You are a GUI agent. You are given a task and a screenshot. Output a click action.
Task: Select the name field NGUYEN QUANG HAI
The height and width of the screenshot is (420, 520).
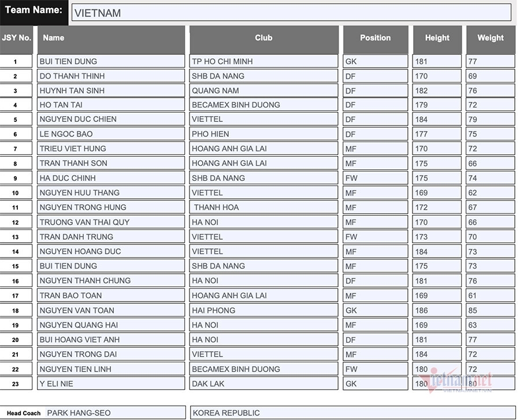point(111,325)
